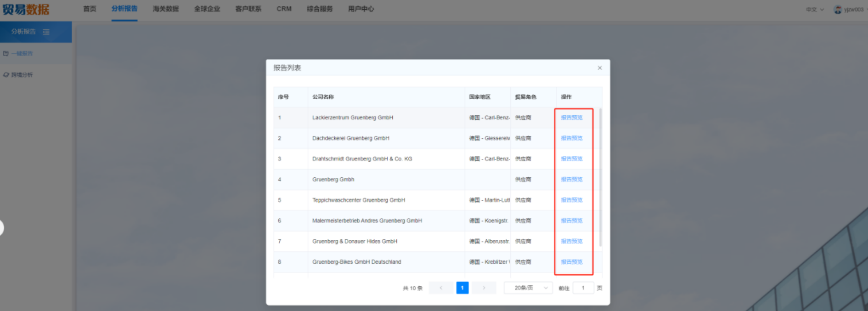
Task: Click the 共 10 条 total count text
Action: coord(412,288)
